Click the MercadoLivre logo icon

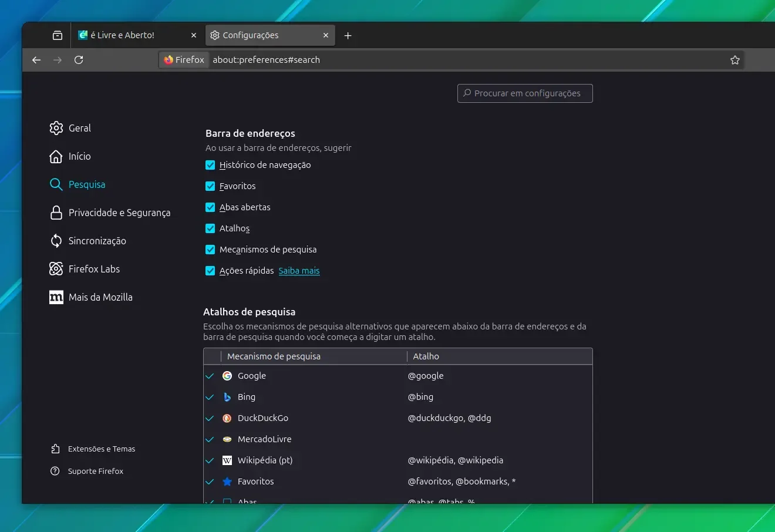click(x=227, y=439)
